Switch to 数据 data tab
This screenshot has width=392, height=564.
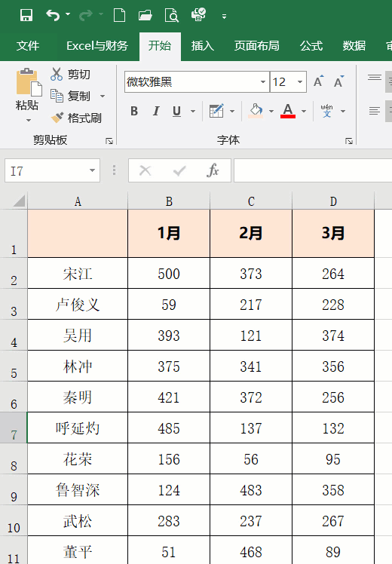coord(354,46)
